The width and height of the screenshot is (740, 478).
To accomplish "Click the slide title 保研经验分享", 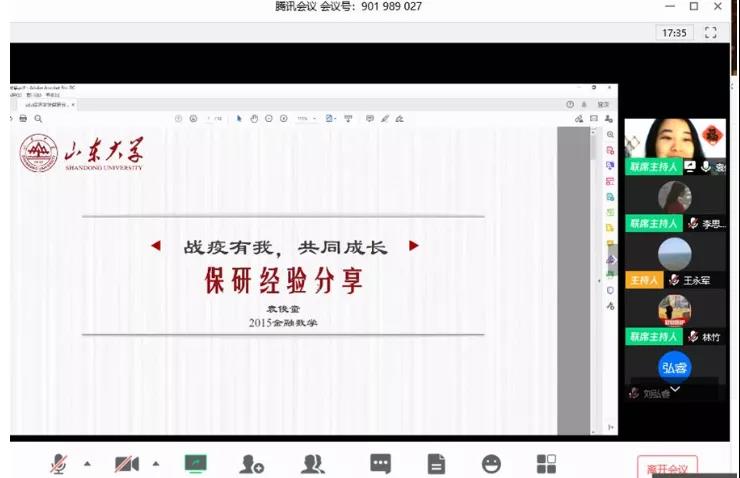I will coord(284,280).
